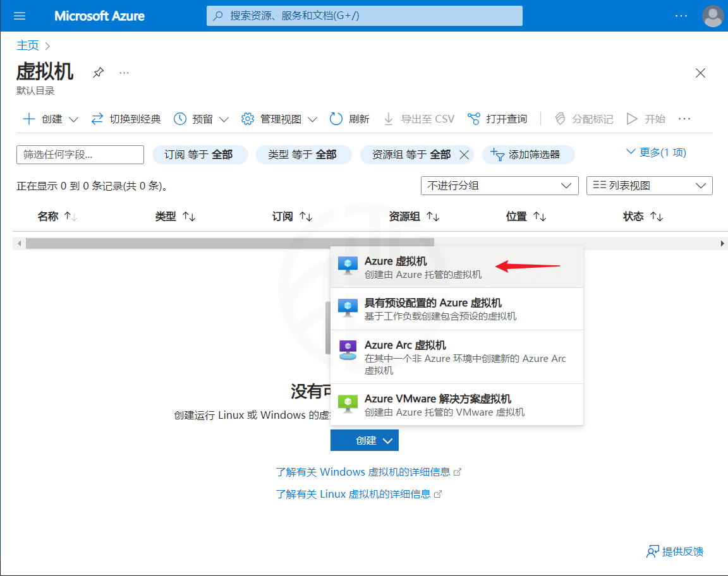Click the blue 创建 button
Image resolution: width=728 pixels, height=576 pixels.
(x=365, y=440)
